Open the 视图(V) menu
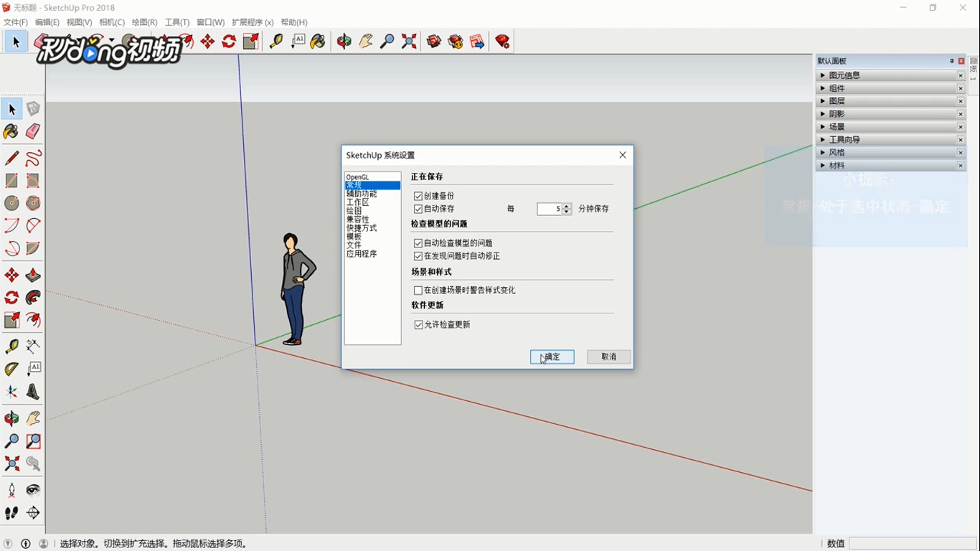Screen dimensions: 980x551 coord(79,22)
